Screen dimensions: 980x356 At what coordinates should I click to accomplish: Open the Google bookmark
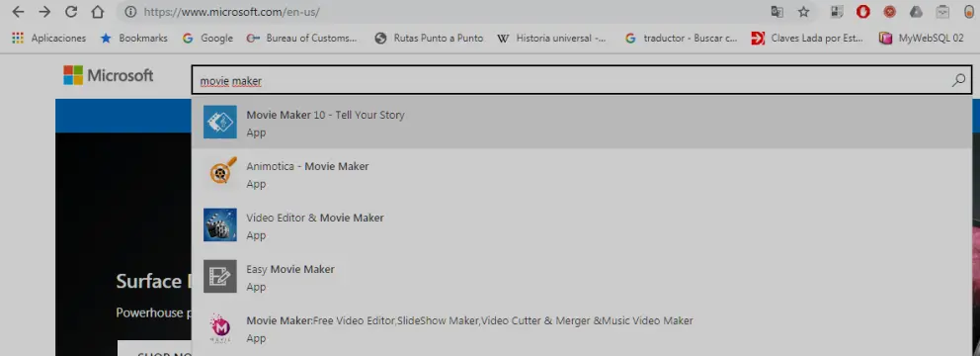point(207,39)
